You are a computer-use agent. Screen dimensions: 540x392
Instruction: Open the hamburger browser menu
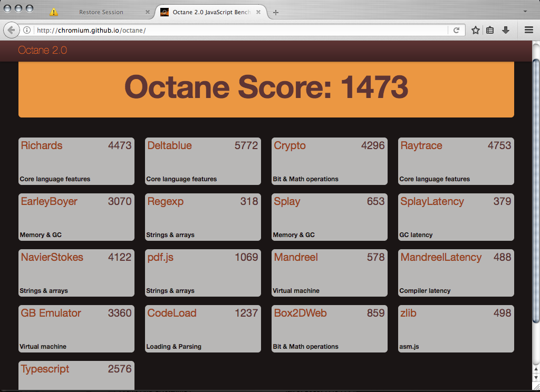(529, 30)
